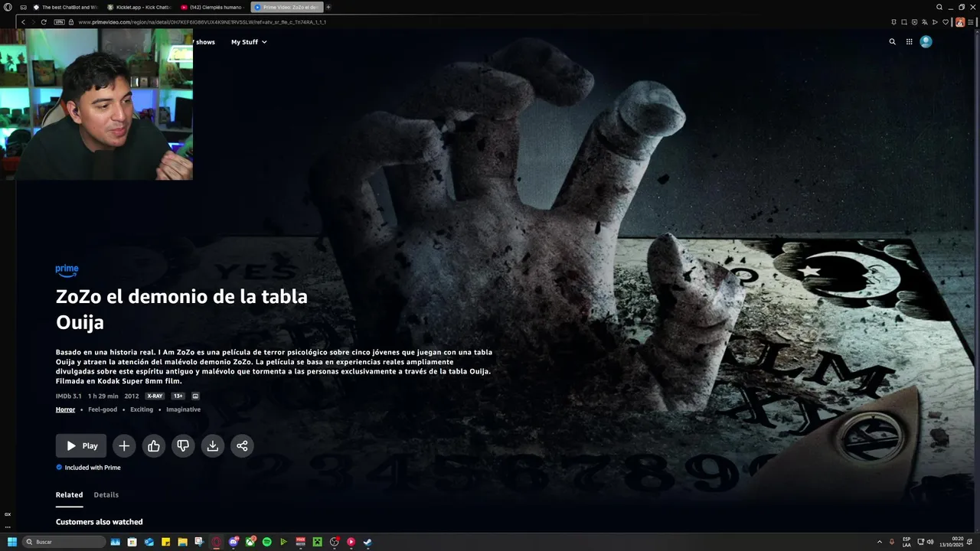Open Windows Start menu

click(x=12, y=542)
